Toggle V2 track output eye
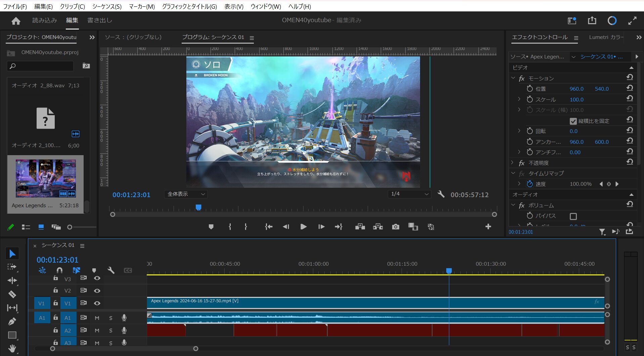The height and width of the screenshot is (356, 644). coord(97,291)
